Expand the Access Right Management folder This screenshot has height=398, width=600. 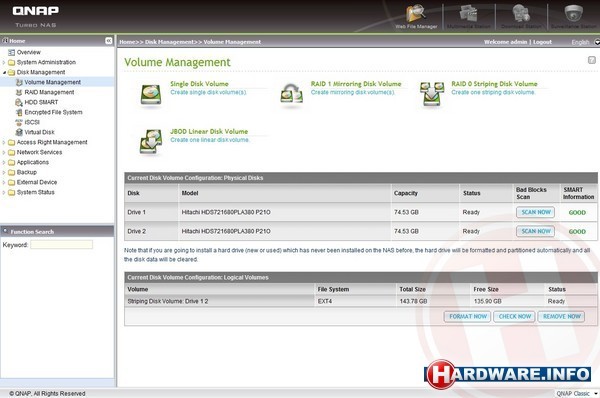pyautogui.click(x=4, y=142)
